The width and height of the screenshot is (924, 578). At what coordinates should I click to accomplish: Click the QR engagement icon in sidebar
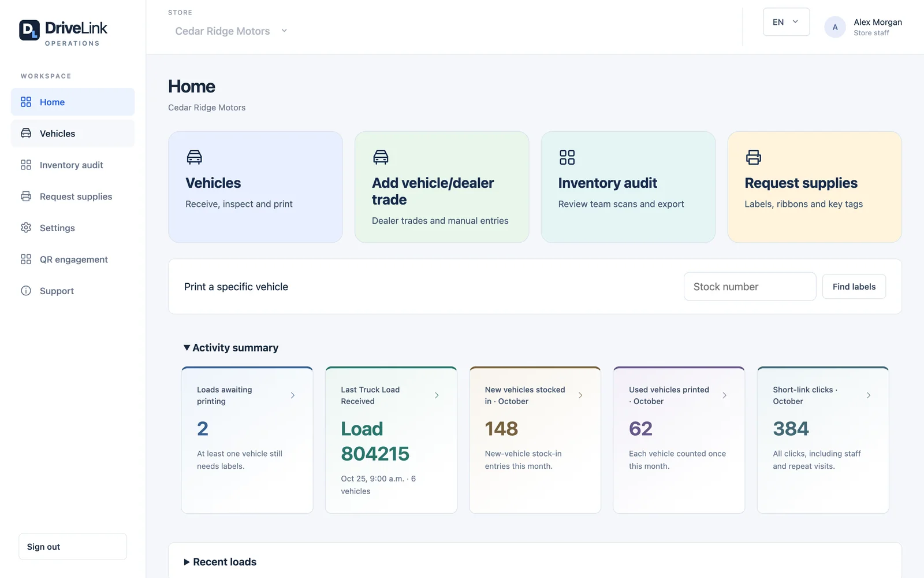26,260
